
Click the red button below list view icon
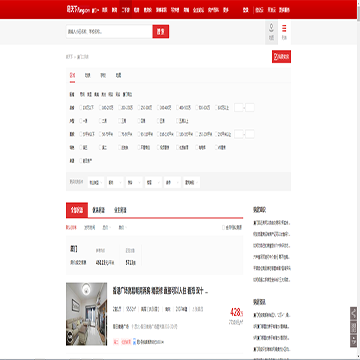(x=281, y=57)
